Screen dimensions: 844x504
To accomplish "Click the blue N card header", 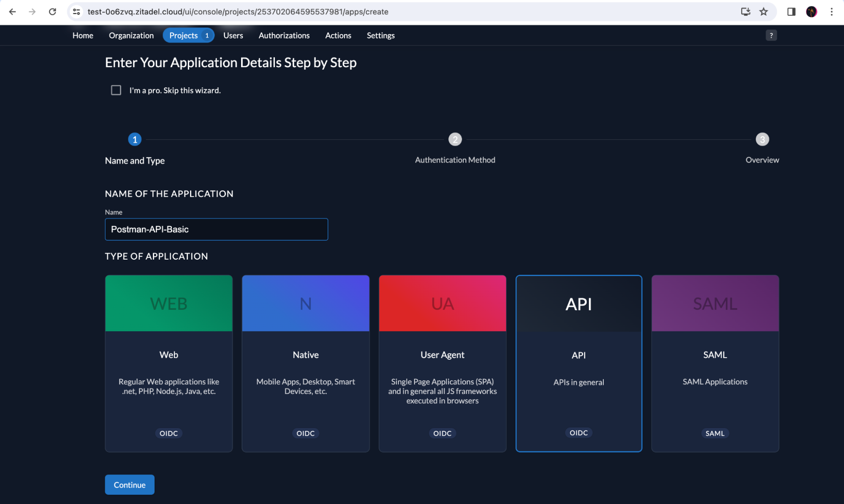I will point(306,303).
